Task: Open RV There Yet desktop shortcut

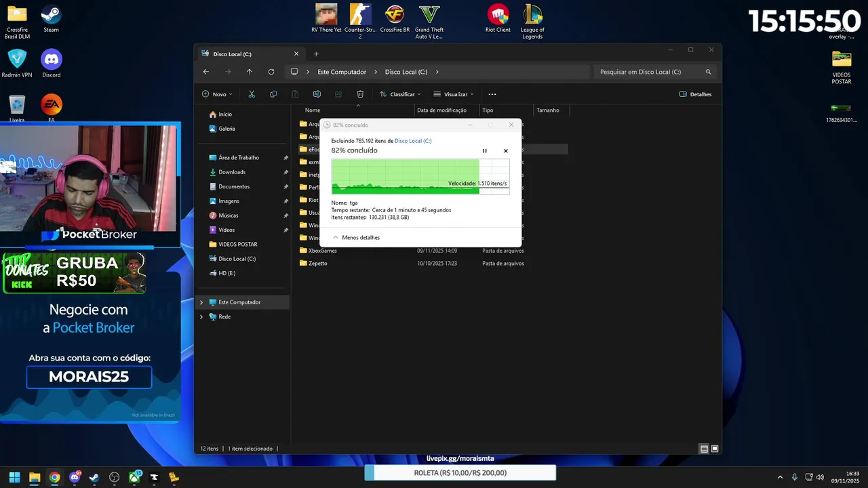Action: coord(326,19)
